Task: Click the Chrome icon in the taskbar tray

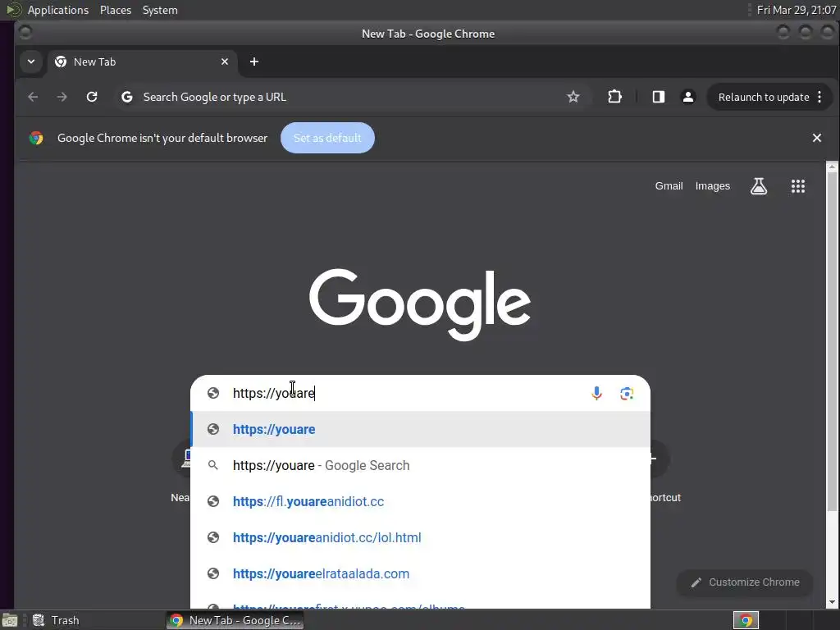Action: [745, 620]
